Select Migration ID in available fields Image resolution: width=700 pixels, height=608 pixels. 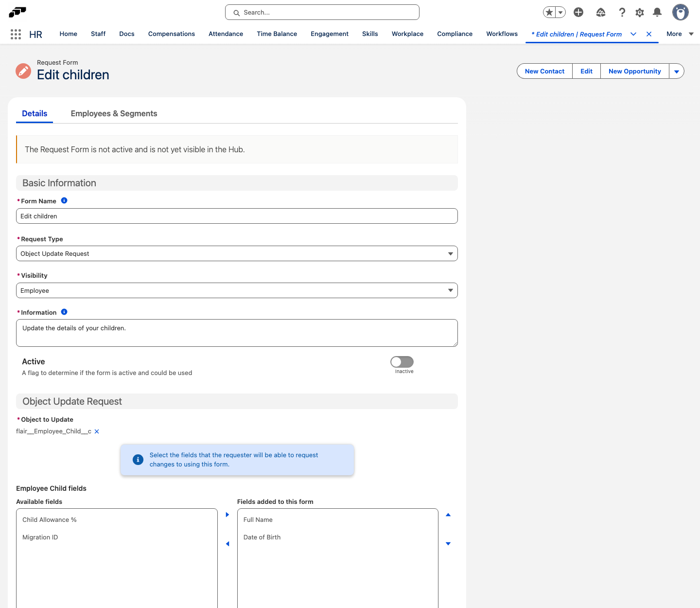pos(117,537)
